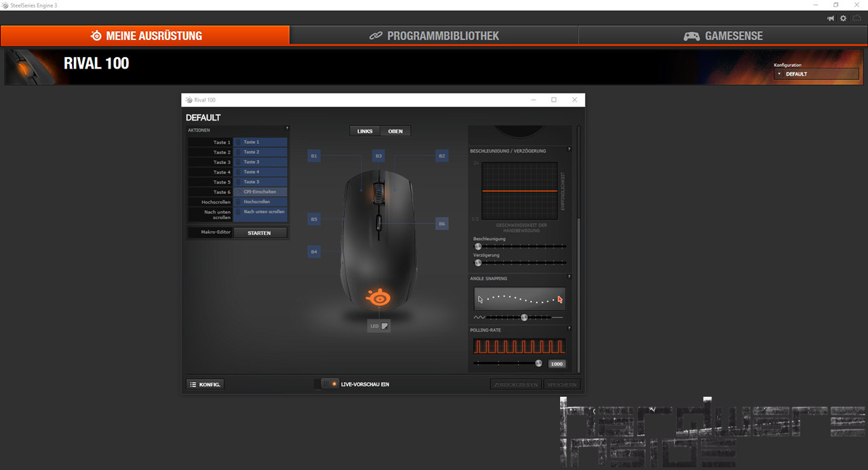Open the Taste 6 CPI-Einschalten assignment
Viewport: 868px width, 470px height.
pos(260,192)
